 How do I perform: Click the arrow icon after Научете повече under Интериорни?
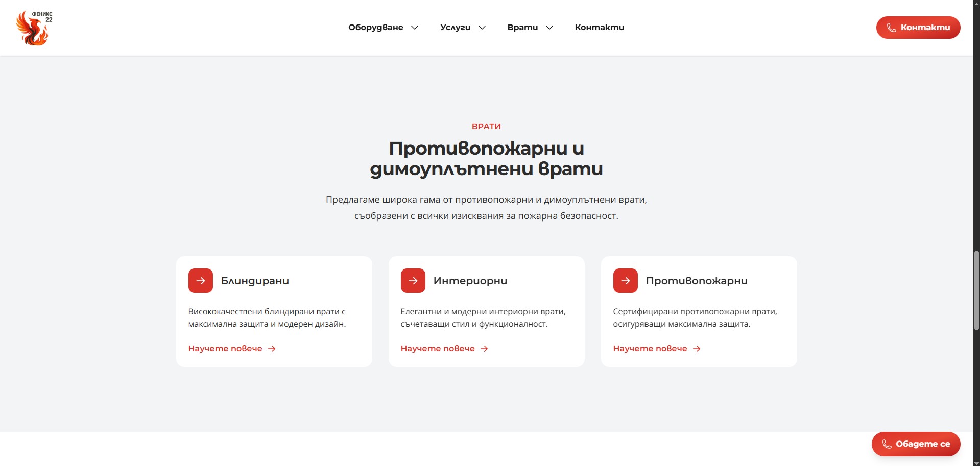[x=484, y=348]
